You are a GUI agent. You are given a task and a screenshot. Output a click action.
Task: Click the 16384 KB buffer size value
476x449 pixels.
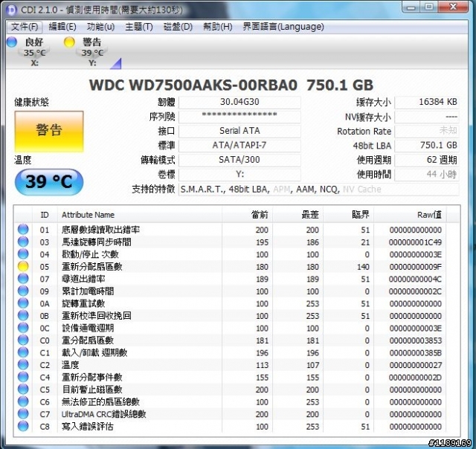(426, 103)
